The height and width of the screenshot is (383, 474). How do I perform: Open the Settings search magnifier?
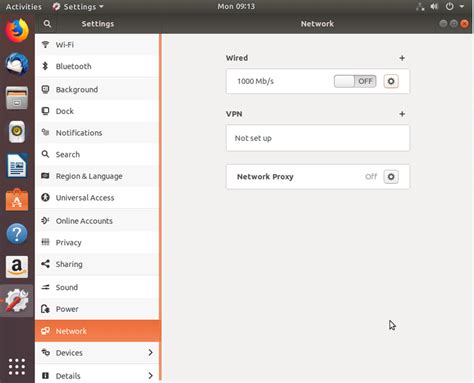tap(47, 24)
